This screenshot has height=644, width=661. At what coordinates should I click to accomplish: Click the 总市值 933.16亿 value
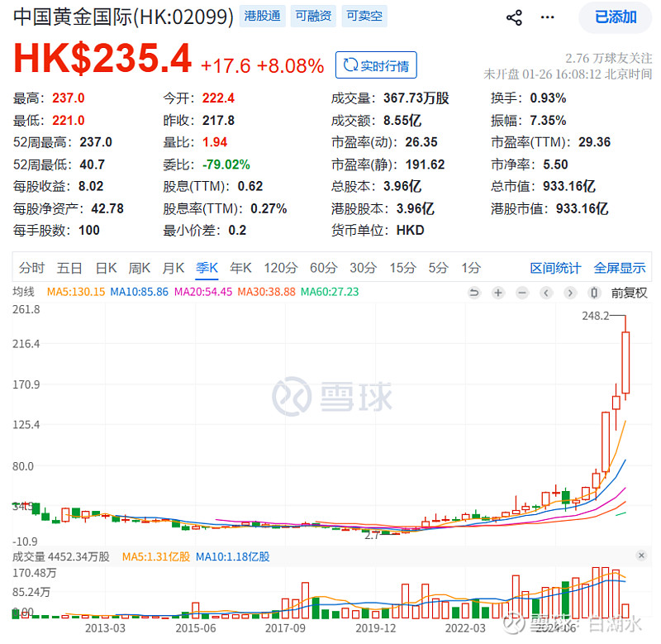568,186
